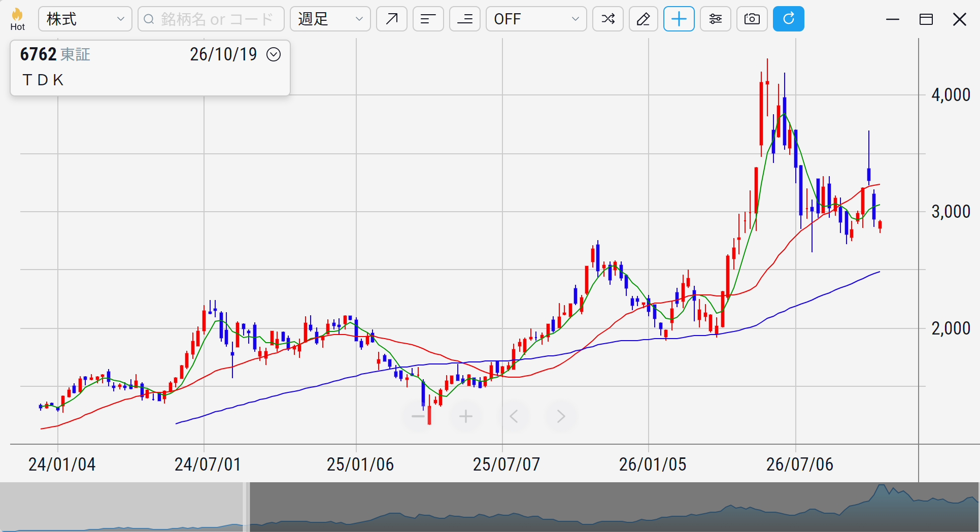The width and height of the screenshot is (980, 532).
Task: Toggle the crosshair plus cursor button
Action: tap(679, 19)
